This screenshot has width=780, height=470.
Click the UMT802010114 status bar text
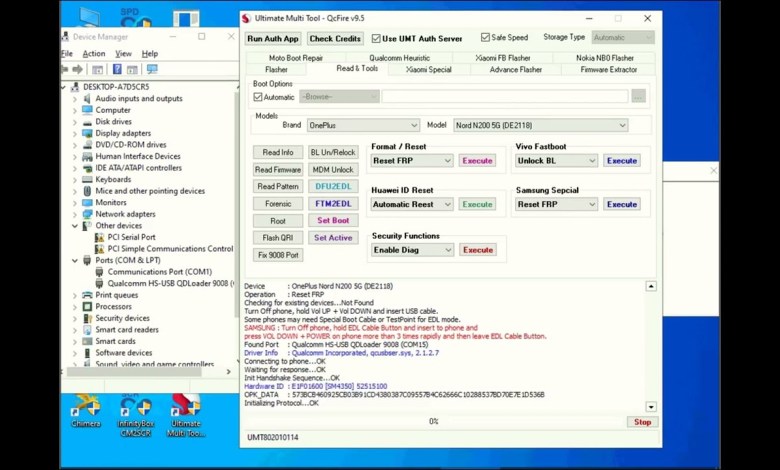[273, 437]
